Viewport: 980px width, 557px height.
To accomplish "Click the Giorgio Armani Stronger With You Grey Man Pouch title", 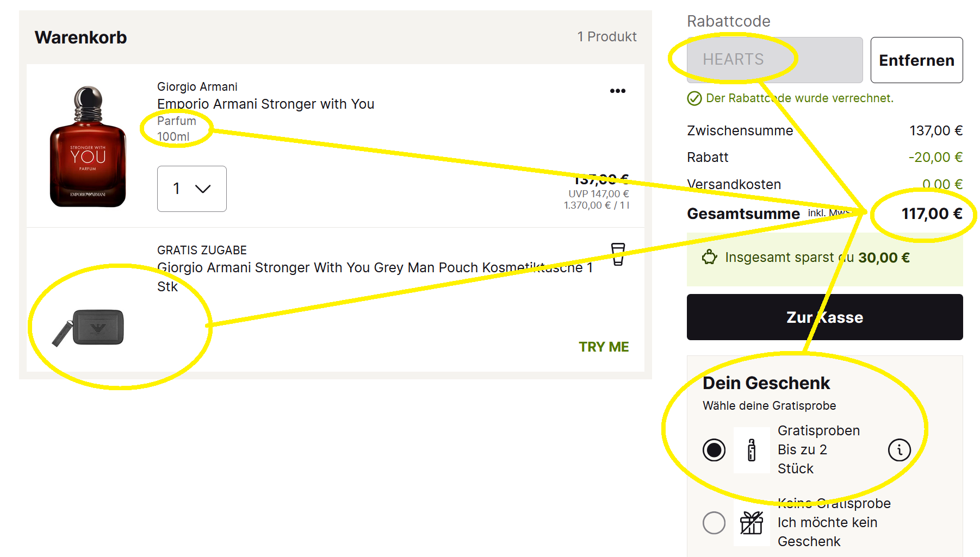I will (375, 277).
